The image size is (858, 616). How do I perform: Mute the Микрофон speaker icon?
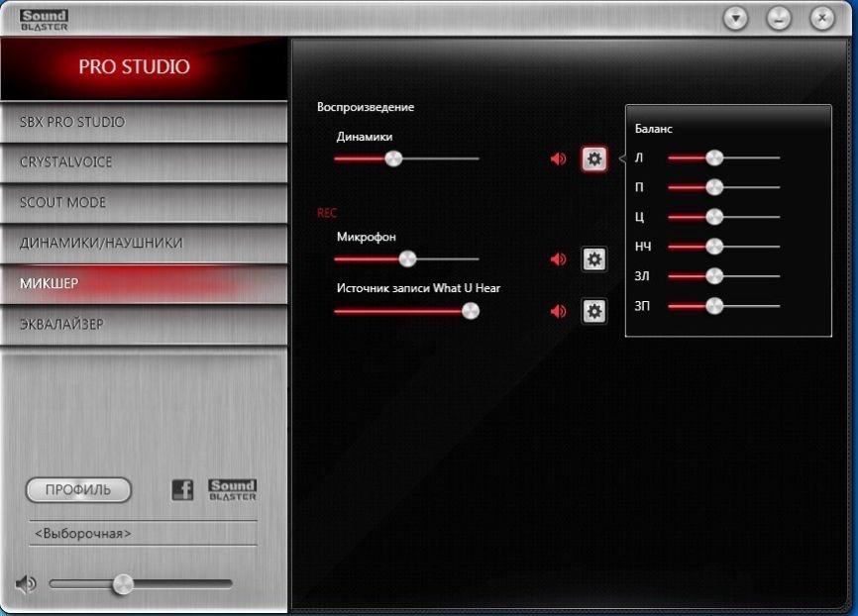pyautogui.click(x=558, y=259)
